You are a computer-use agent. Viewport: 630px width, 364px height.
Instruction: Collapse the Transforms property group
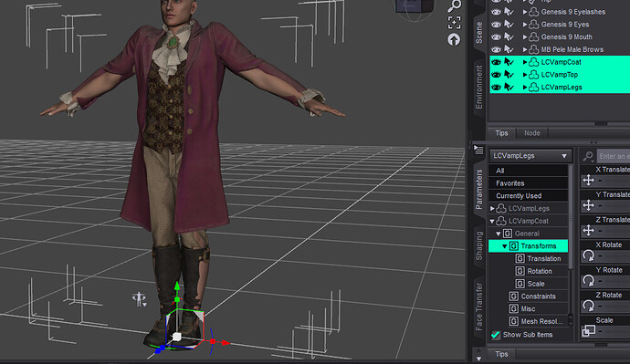click(505, 246)
